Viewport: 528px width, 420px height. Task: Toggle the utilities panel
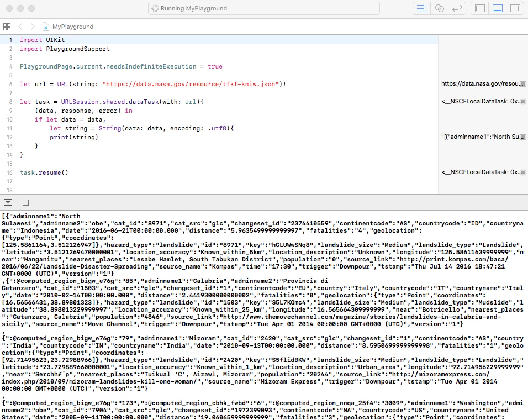[x=515, y=8]
